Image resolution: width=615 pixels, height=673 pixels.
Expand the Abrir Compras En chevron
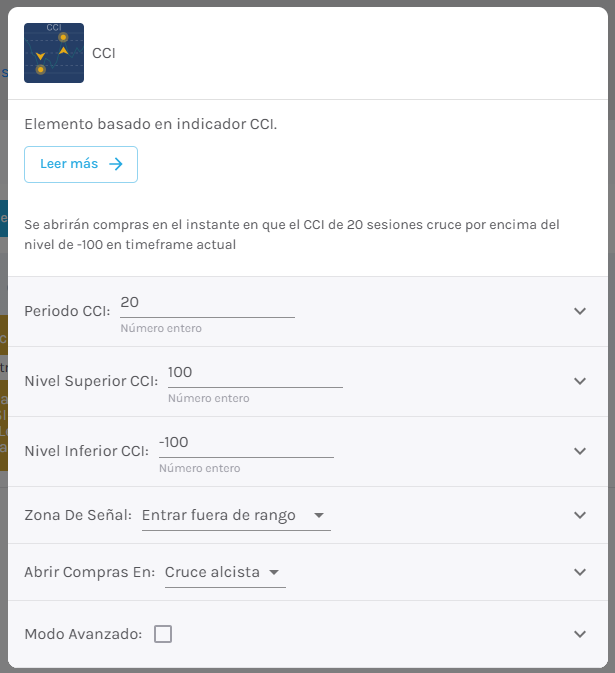click(x=580, y=572)
